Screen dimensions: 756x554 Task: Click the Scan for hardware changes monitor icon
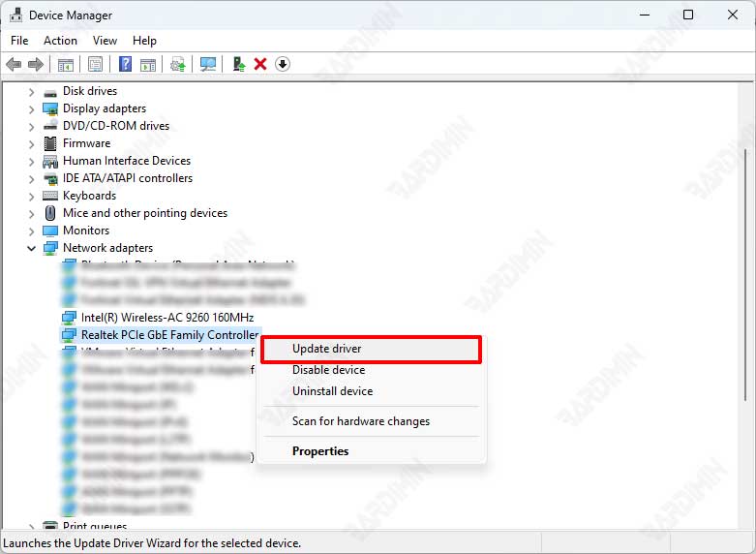click(x=208, y=64)
